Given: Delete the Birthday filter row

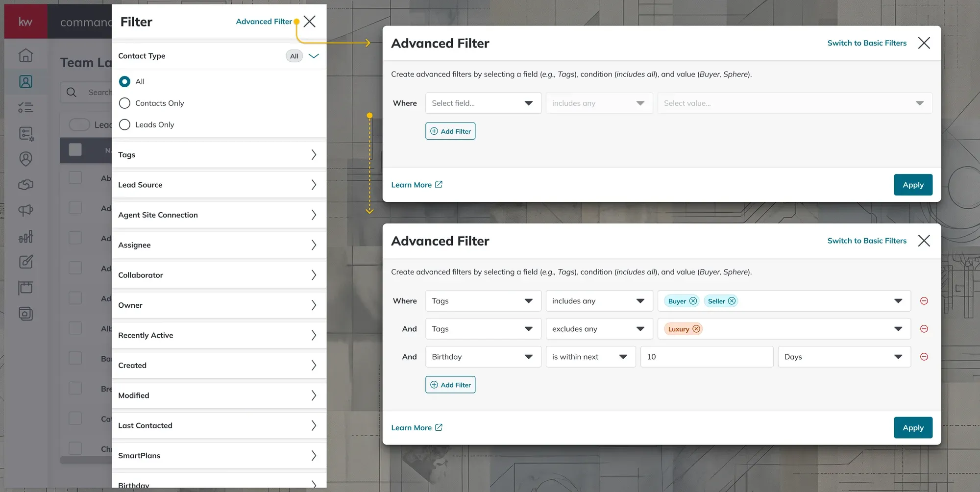Looking at the screenshot, I should 924,357.
